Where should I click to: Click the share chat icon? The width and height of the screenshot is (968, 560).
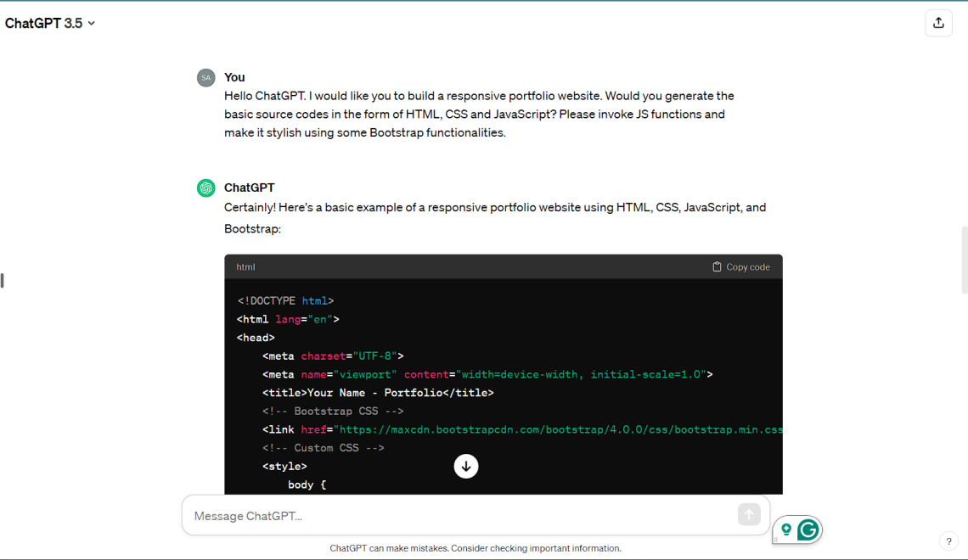click(x=938, y=23)
